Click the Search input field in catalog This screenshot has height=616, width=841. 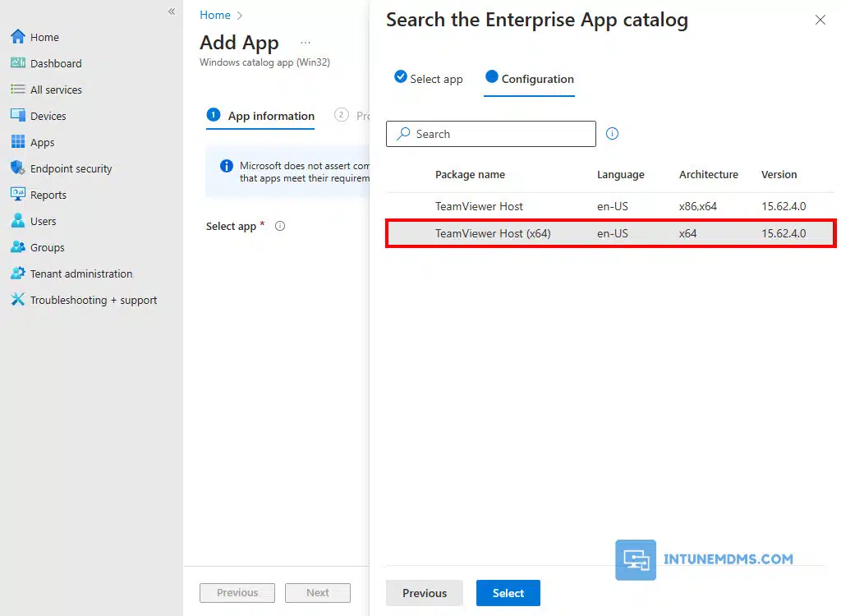coord(491,134)
